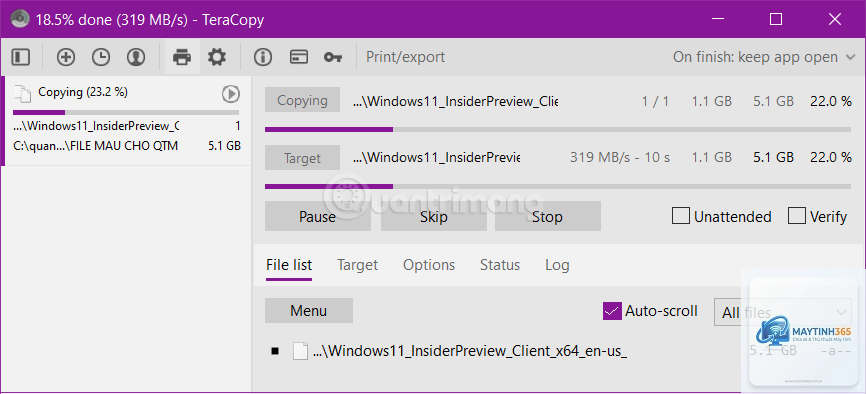The width and height of the screenshot is (866, 394).
Task: Select the Copying (23.2 %) task in sidebar
Action: pos(126,121)
